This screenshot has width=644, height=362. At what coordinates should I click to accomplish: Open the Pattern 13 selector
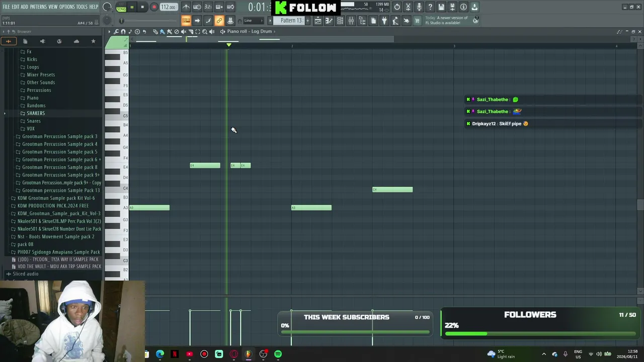pos(291,21)
